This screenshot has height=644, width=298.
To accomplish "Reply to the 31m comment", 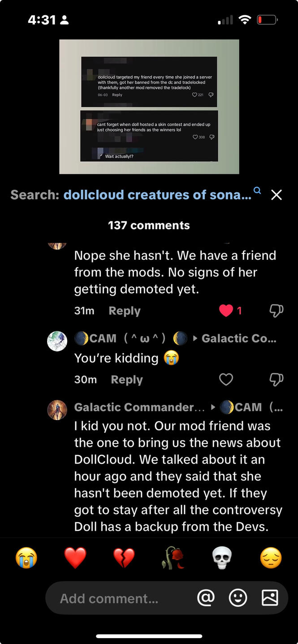I will (x=125, y=311).
